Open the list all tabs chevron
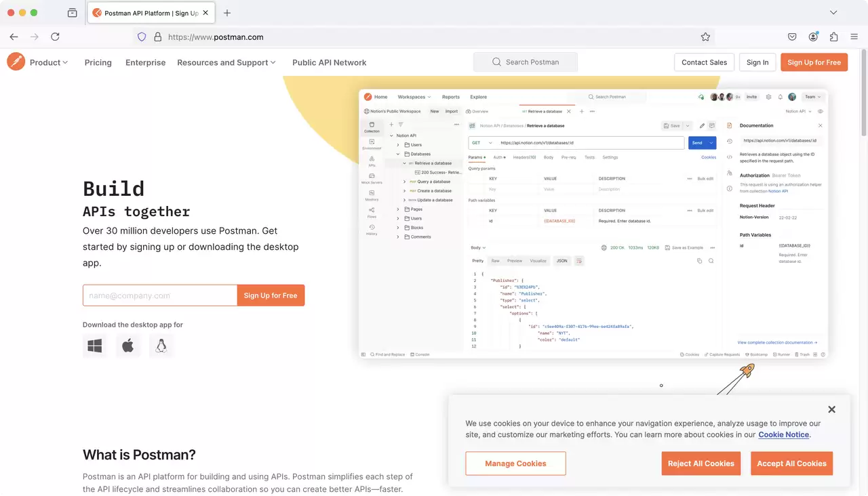This screenshot has height=496, width=868. (833, 13)
